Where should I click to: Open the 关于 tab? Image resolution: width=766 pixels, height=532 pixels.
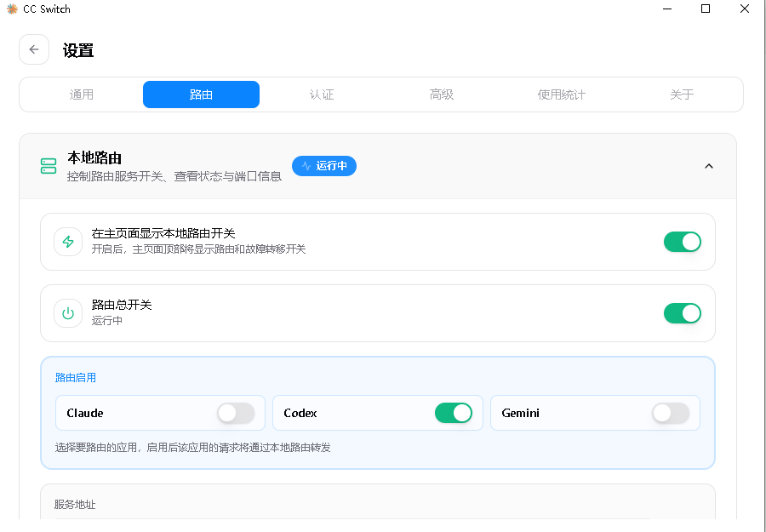click(x=682, y=94)
